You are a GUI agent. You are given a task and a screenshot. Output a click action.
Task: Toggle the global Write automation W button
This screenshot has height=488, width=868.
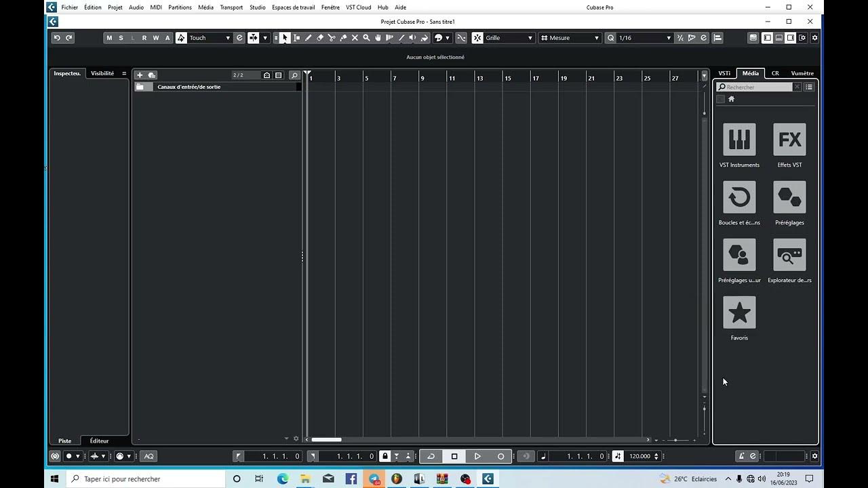click(x=155, y=38)
